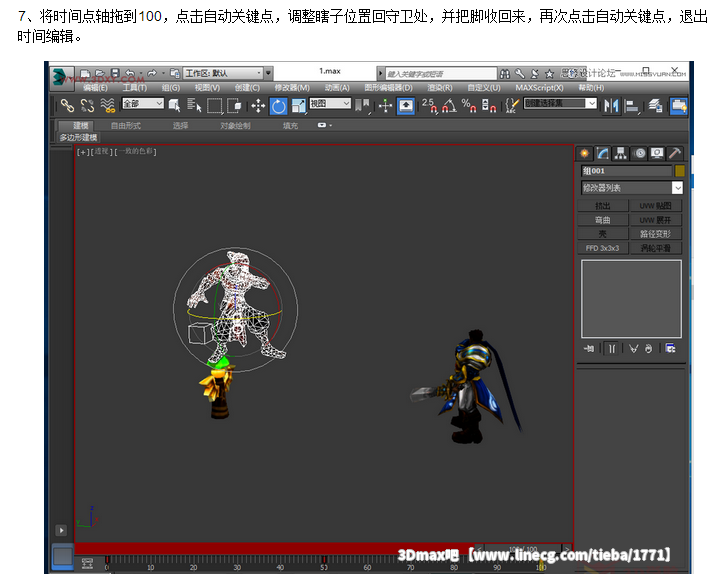Choose the Rectangular Selection Region tool
Viewport: 710px width, 574px height.
point(214,106)
